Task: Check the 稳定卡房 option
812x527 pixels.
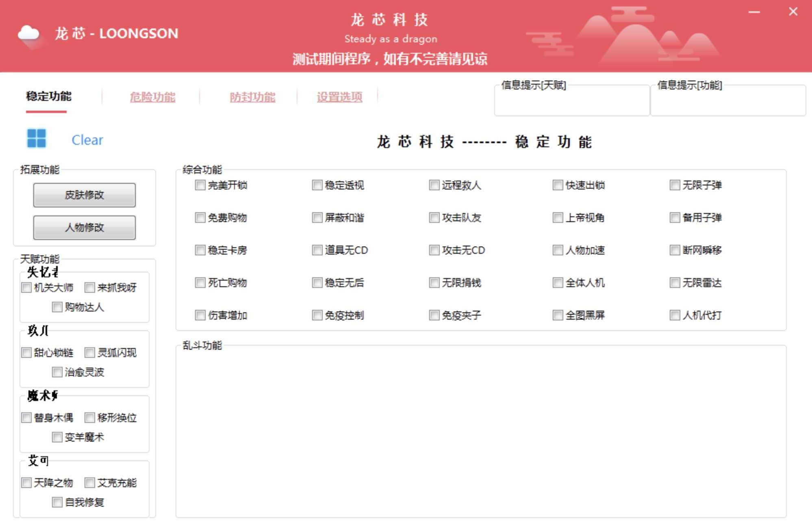Action: (200, 250)
